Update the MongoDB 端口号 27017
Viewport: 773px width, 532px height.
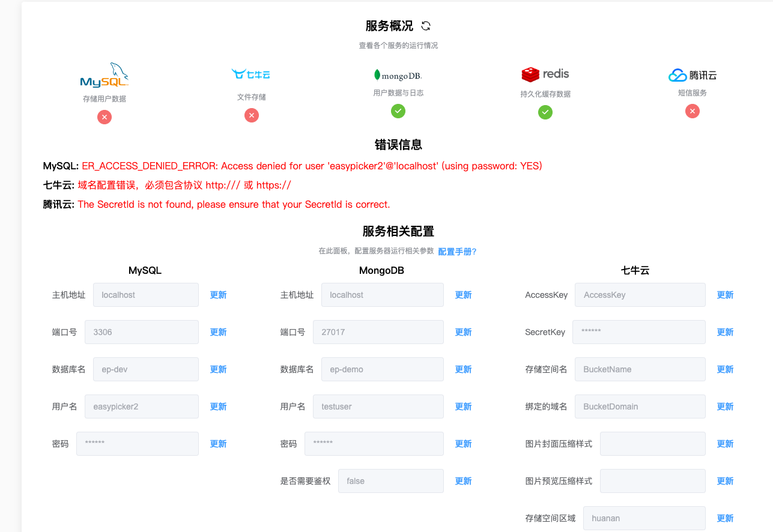[x=463, y=332]
